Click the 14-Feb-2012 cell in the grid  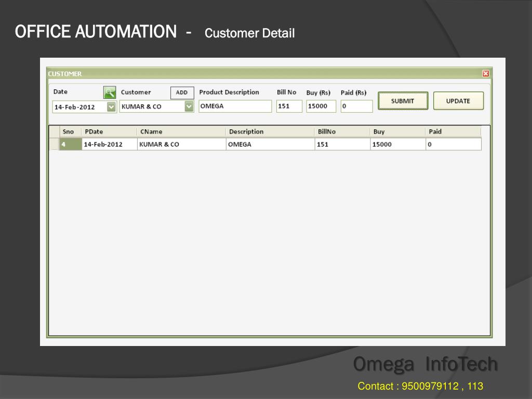[110, 144]
